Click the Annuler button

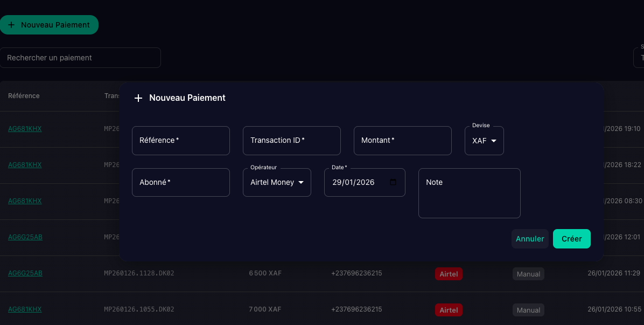[x=530, y=239]
